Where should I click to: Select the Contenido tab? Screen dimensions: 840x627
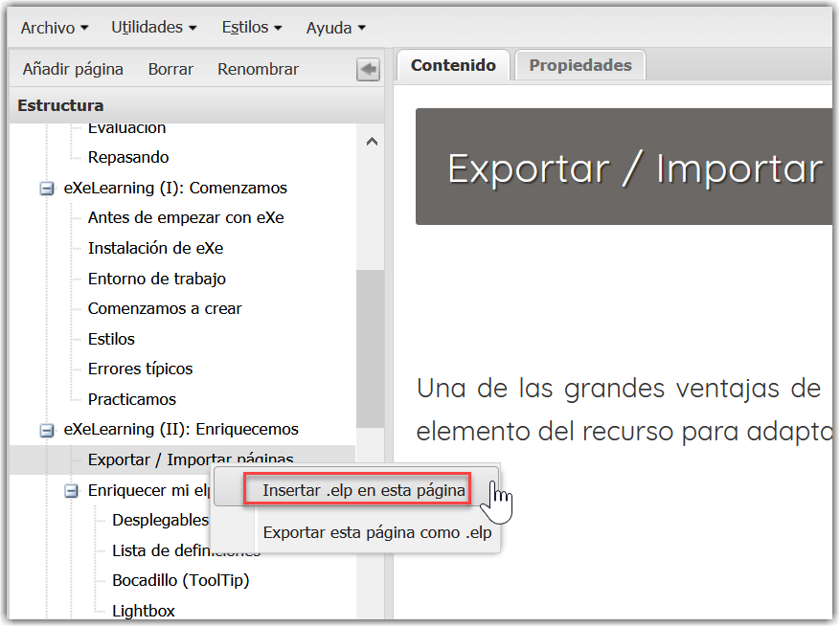point(453,65)
